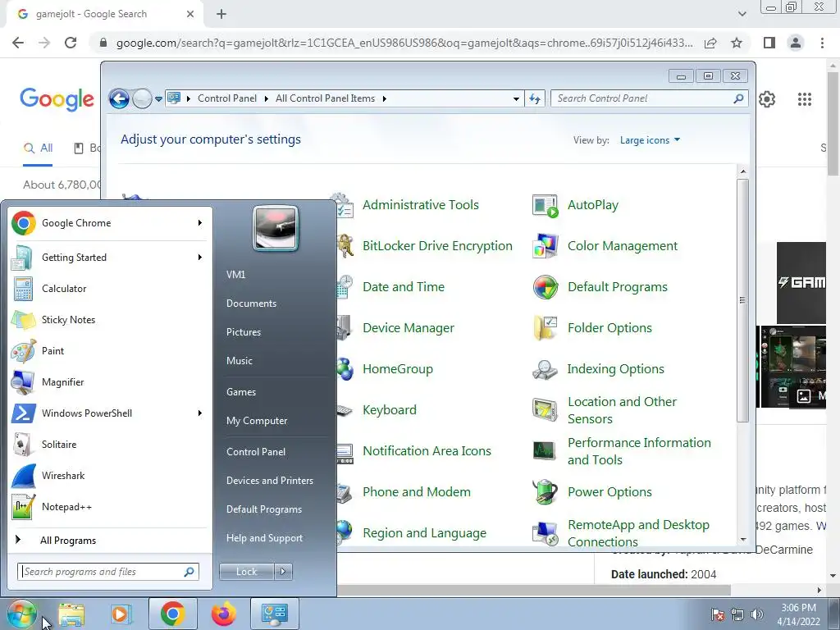
Task: Open Games from Start menu
Action: point(241,392)
